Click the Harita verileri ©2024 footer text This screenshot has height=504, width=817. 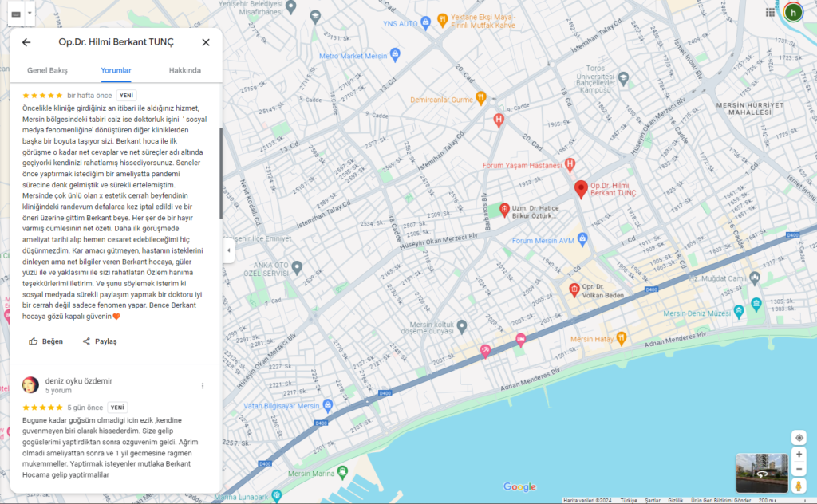coord(587,500)
